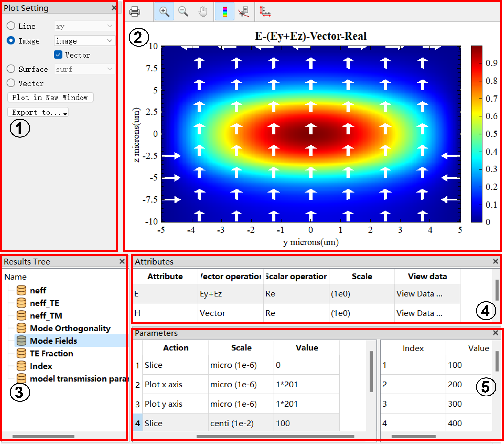Viewport: 504px width, 444px height.
Task: Activate the zoom in tool
Action: pyautogui.click(x=164, y=12)
